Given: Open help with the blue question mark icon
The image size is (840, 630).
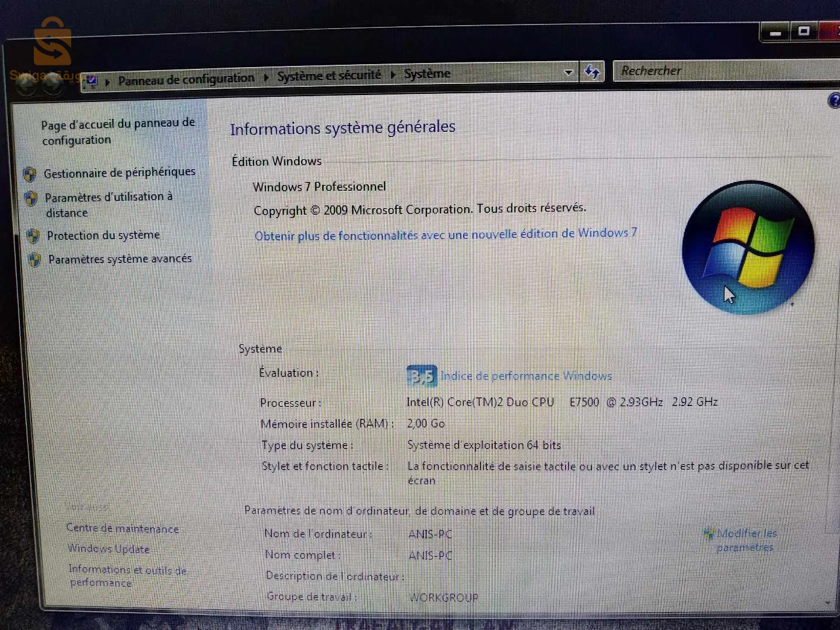Looking at the screenshot, I should point(834,100).
